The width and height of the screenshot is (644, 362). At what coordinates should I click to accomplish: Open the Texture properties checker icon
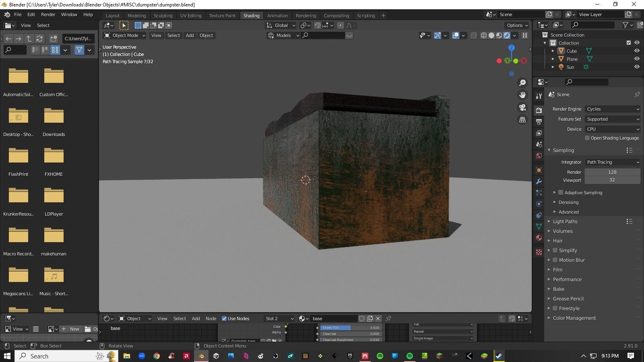tap(539, 252)
